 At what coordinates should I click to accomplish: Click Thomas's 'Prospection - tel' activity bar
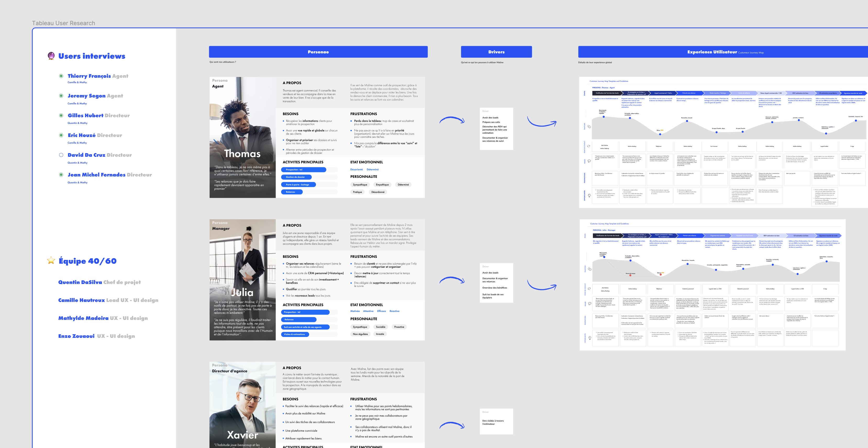tap(304, 170)
